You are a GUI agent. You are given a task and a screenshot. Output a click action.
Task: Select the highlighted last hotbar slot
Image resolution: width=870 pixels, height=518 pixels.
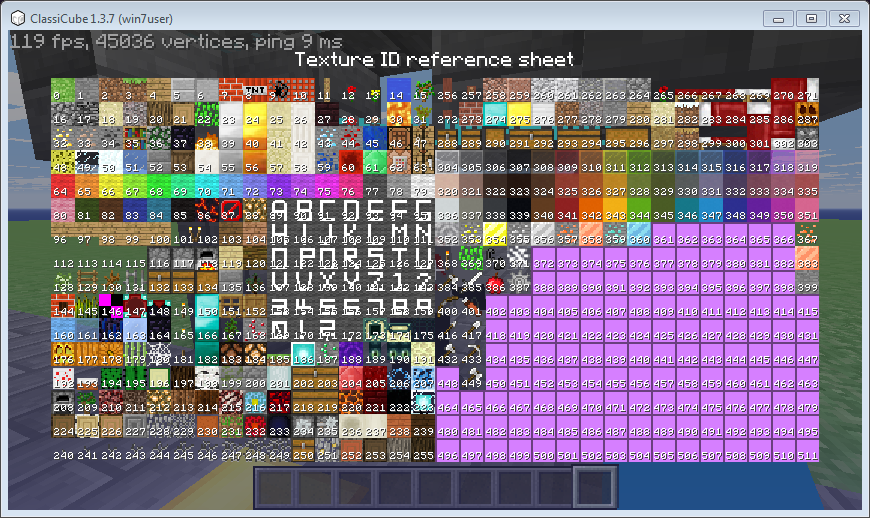(x=596, y=487)
